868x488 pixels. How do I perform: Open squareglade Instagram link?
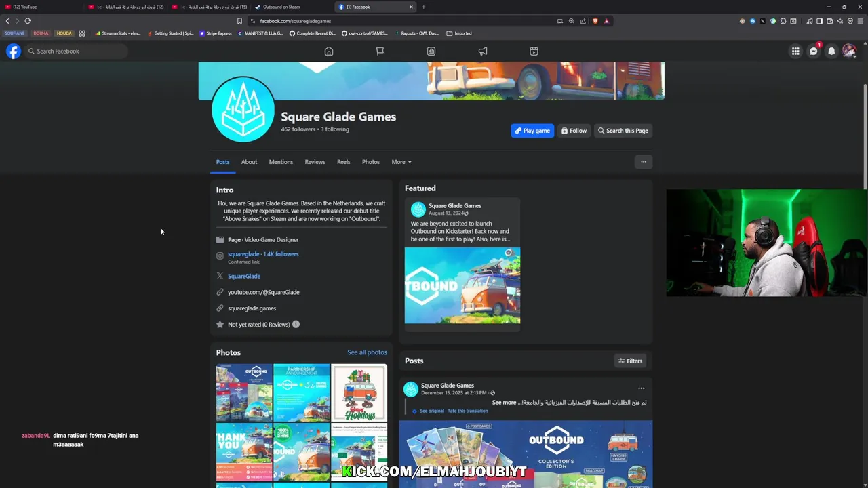(263, 254)
